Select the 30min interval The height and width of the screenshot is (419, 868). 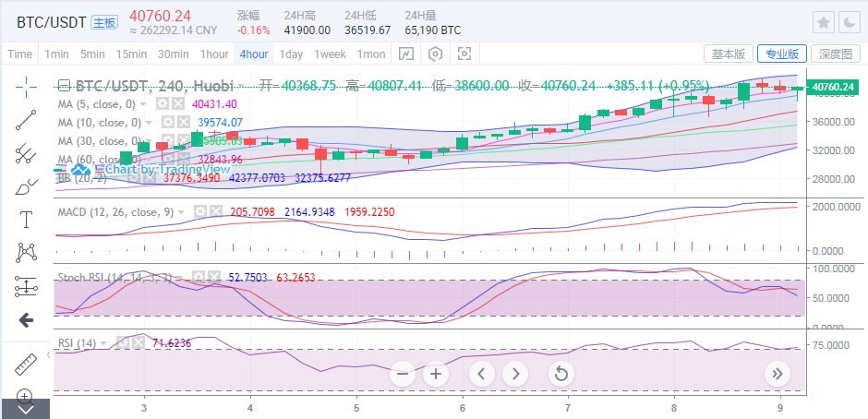pos(174,54)
